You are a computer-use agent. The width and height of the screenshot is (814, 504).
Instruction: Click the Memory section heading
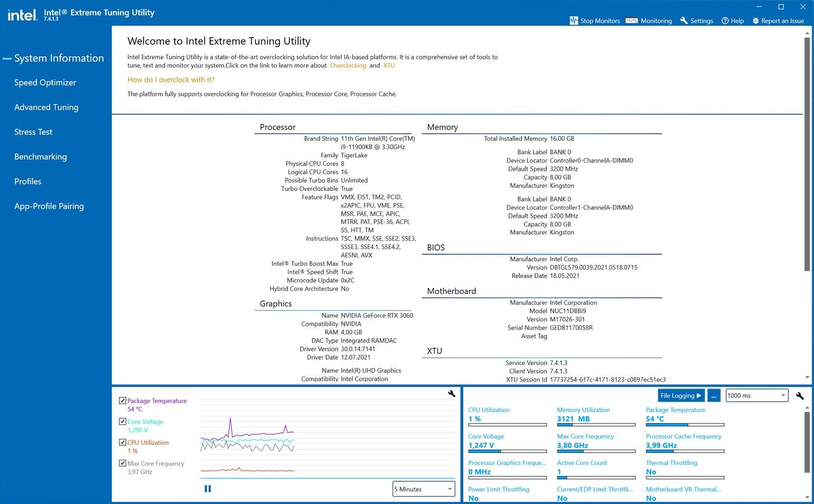(442, 127)
